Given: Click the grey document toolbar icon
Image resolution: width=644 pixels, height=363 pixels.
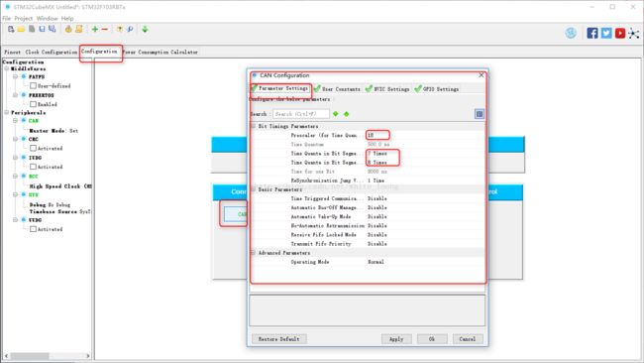Looking at the screenshot, I should pyautogui.click(x=32, y=29).
